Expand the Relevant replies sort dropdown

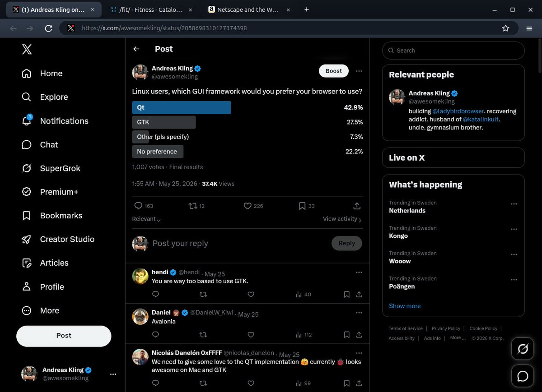pos(146,219)
